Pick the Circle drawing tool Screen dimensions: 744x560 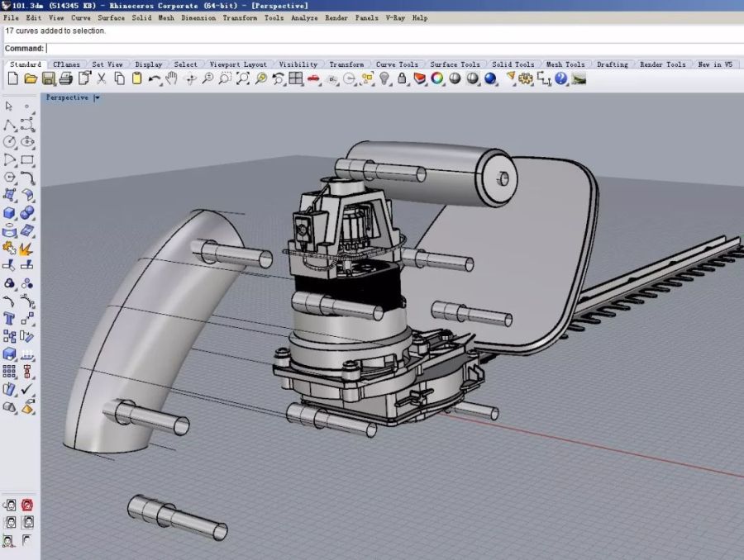(10, 142)
